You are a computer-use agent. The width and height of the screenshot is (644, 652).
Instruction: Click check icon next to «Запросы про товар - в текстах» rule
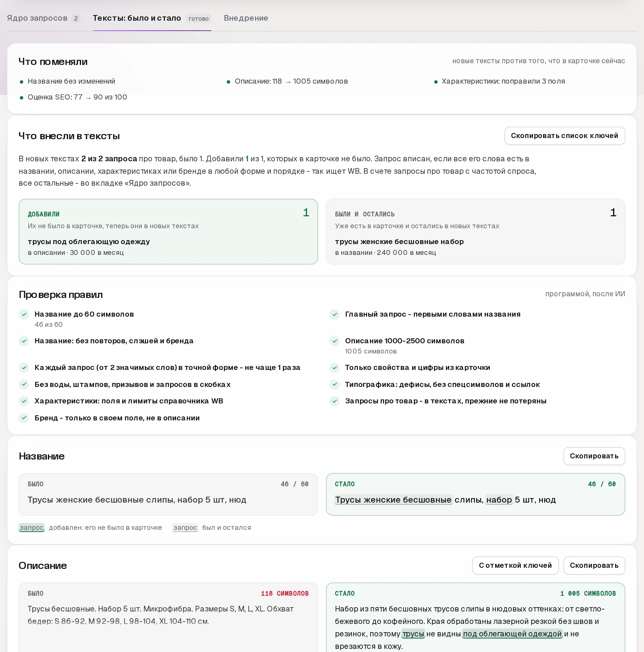point(334,401)
